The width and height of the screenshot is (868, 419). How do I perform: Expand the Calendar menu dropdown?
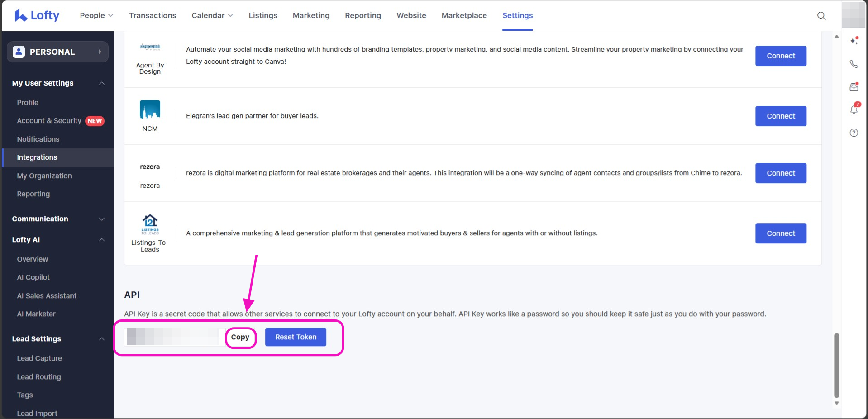[212, 15]
